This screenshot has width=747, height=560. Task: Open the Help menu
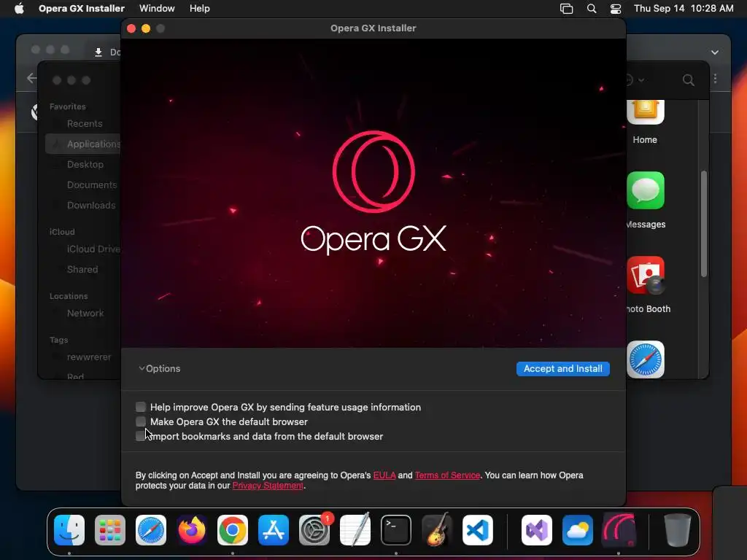point(199,9)
